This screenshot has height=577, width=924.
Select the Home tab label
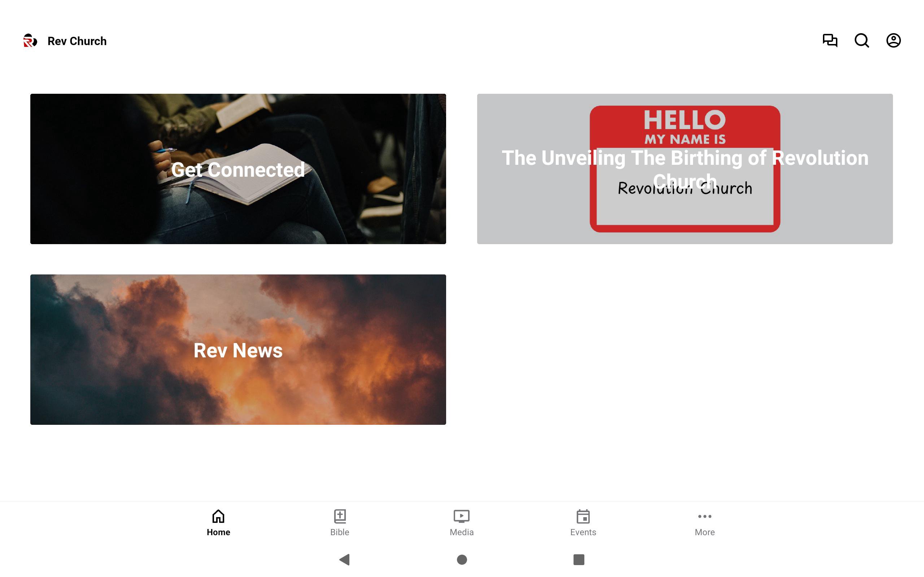(218, 532)
